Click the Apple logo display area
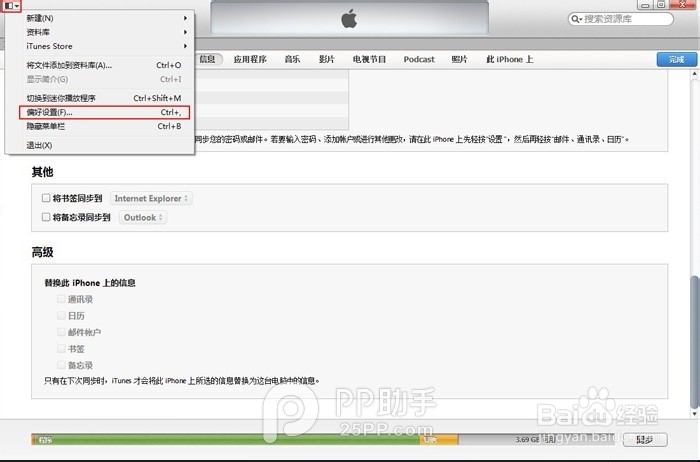This screenshot has width=700, height=462. [349, 19]
